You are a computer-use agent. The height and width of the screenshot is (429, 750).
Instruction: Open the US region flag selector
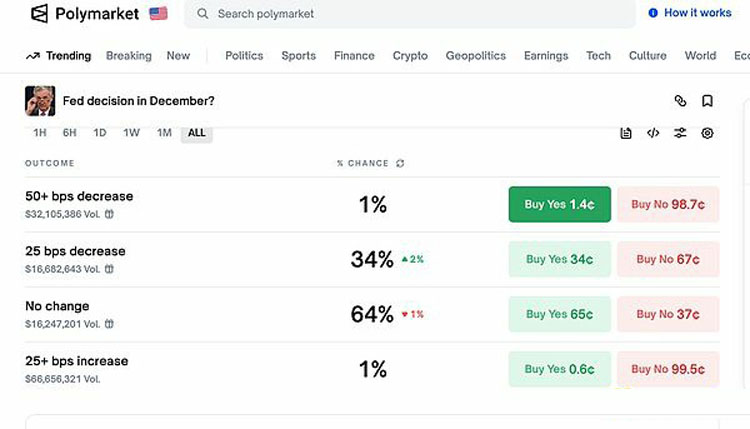(158, 13)
